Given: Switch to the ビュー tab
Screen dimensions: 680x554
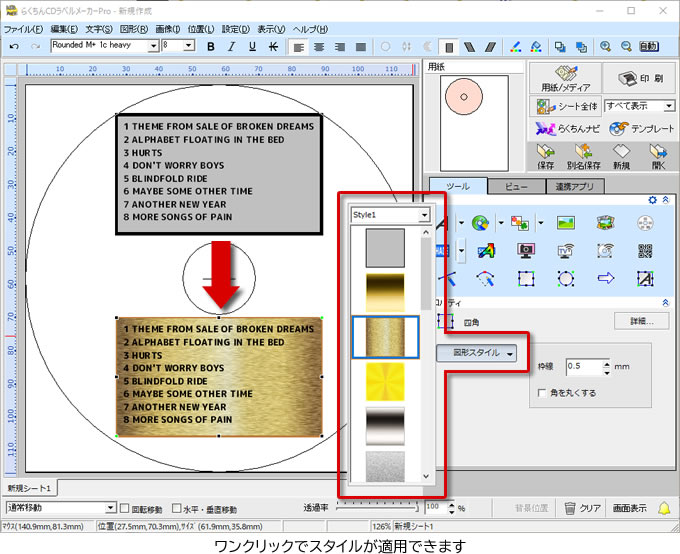Looking at the screenshot, I should coord(516,186).
